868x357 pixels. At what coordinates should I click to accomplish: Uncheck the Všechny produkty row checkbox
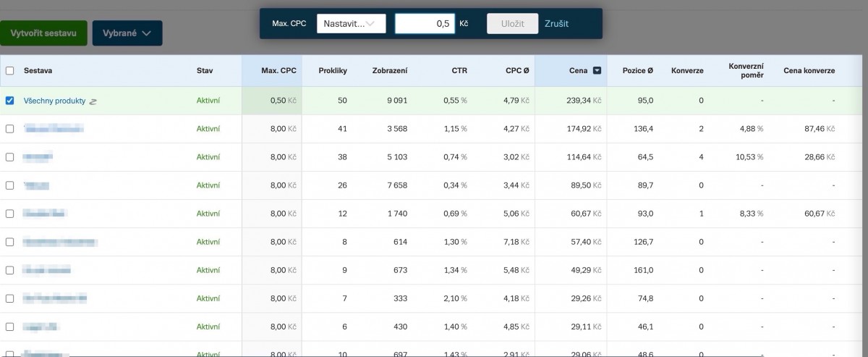click(x=9, y=101)
